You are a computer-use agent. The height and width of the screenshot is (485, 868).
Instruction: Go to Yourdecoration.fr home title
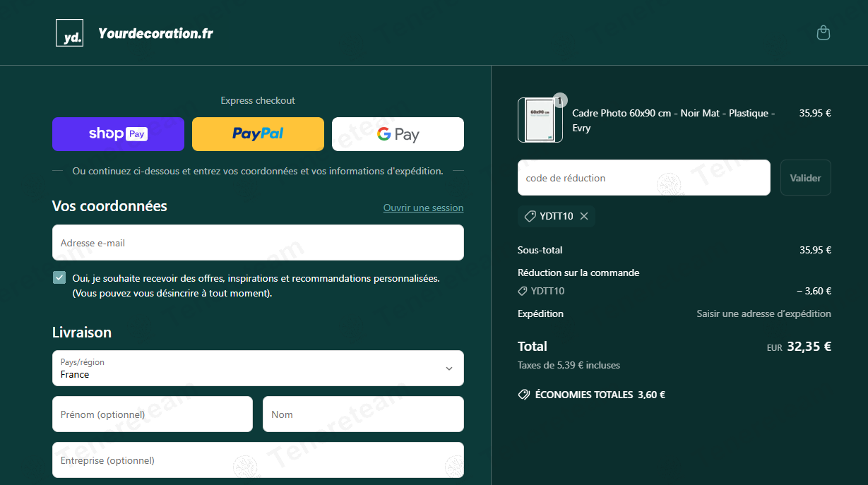pyautogui.click(x=155, y=33)
